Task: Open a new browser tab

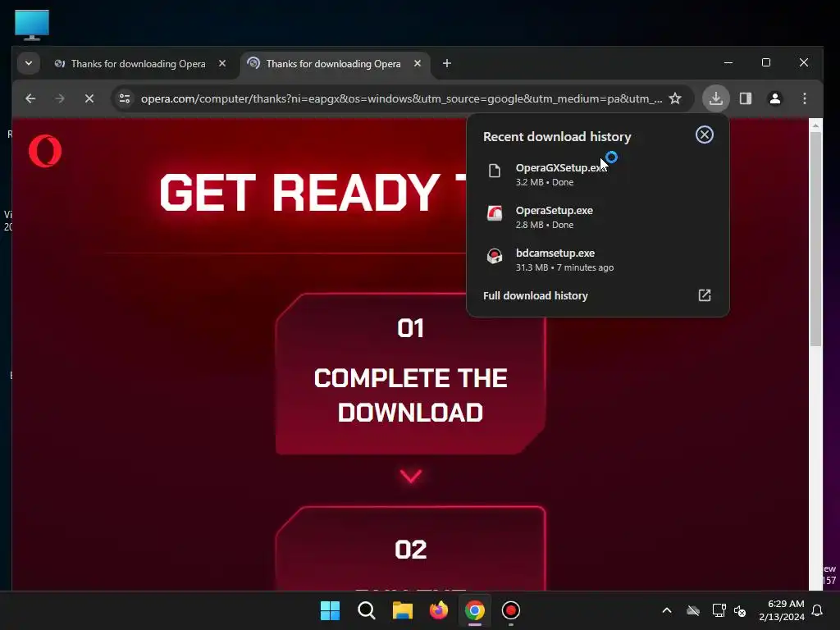Action: 447,64
